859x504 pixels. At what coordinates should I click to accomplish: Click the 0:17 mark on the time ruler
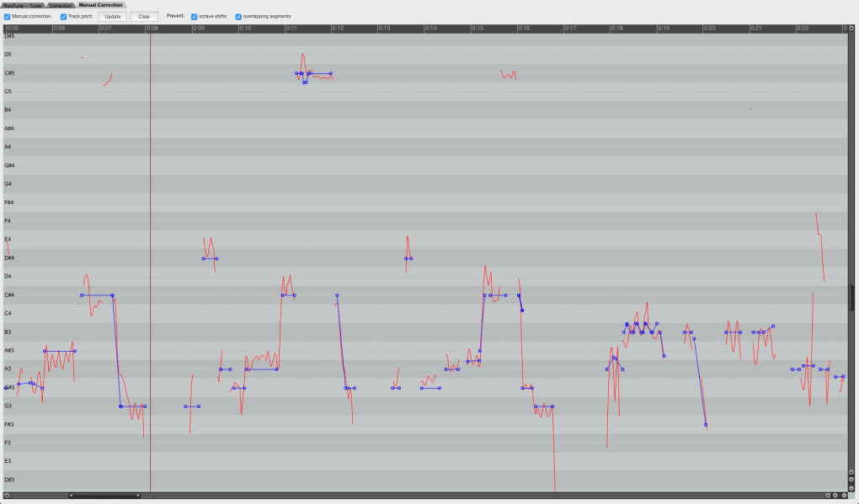[x=570, y=28]
